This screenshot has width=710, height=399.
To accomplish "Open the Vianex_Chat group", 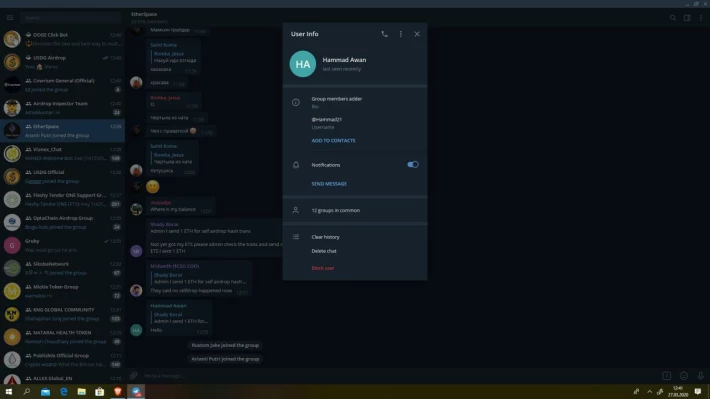I will pyautogui.click(x=62, y=154).
